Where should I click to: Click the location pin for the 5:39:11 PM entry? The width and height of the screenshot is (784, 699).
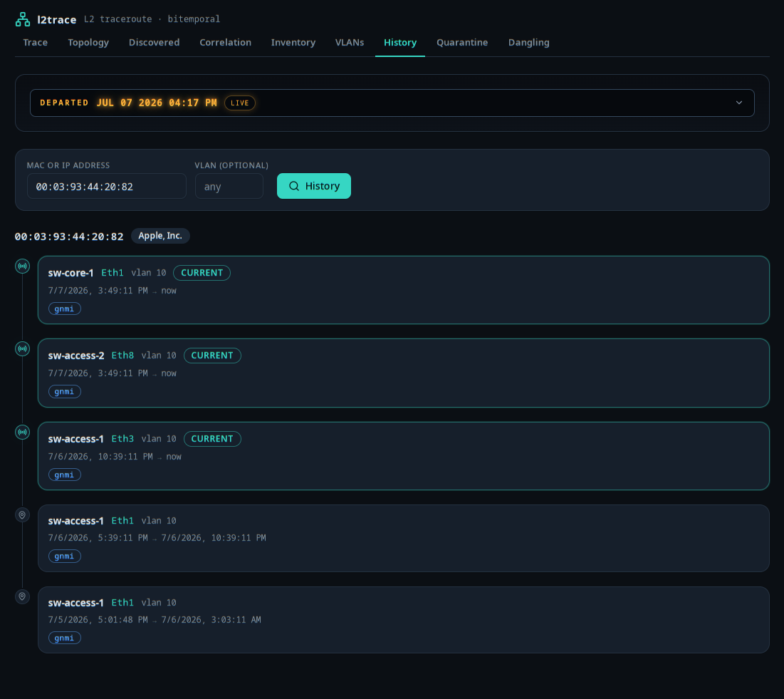pyautogui.click(x=23, y=515)
